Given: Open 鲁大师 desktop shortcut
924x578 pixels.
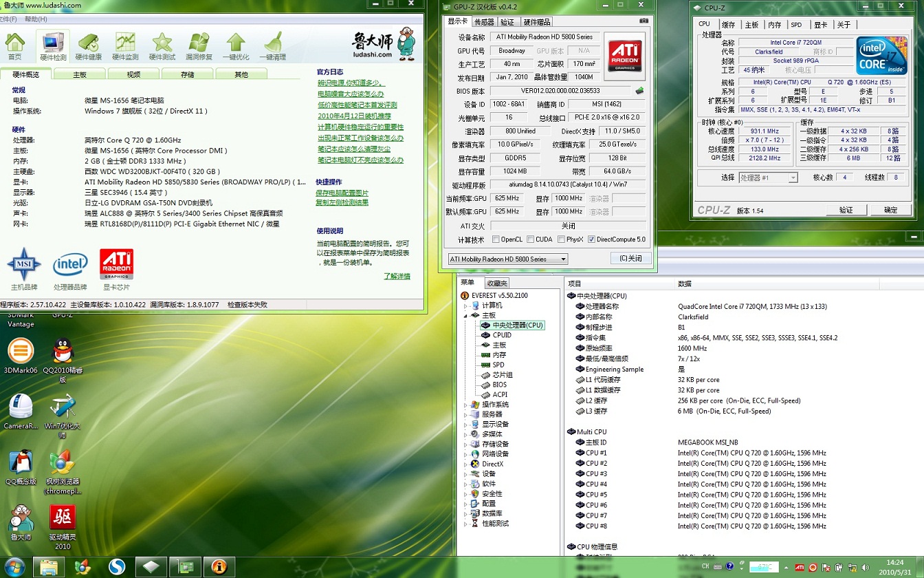Looking at the screenshot, I should tap(21, 523).
